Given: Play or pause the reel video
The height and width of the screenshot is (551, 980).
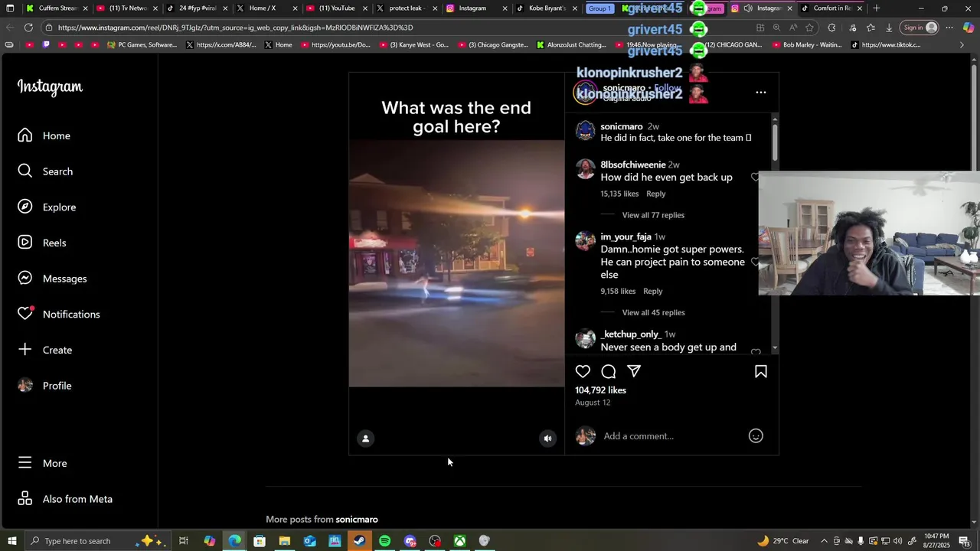Looking at the screenshot, I should click(x=456, y=264).
